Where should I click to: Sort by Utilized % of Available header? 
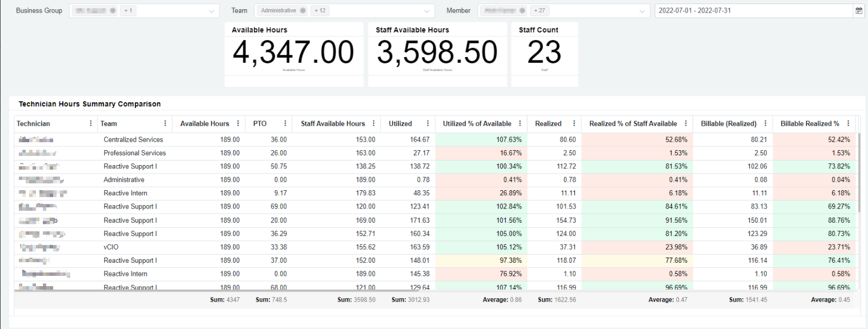tap(477, 123)
